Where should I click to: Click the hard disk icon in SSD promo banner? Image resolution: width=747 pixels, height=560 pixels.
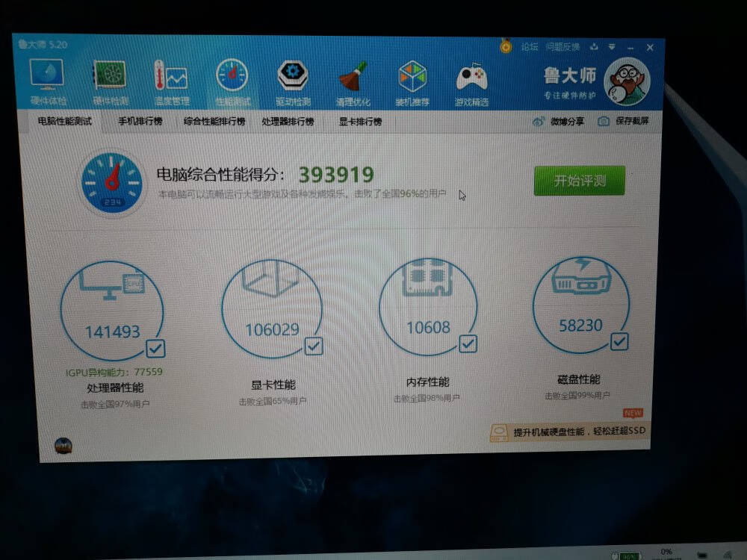click(499, 433)
